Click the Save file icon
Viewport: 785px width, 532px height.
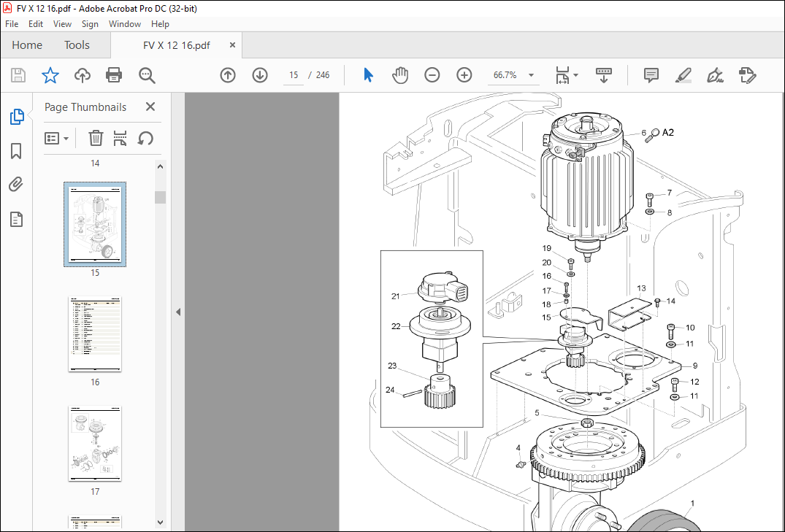pyautogui.click(x=18, y=76)
